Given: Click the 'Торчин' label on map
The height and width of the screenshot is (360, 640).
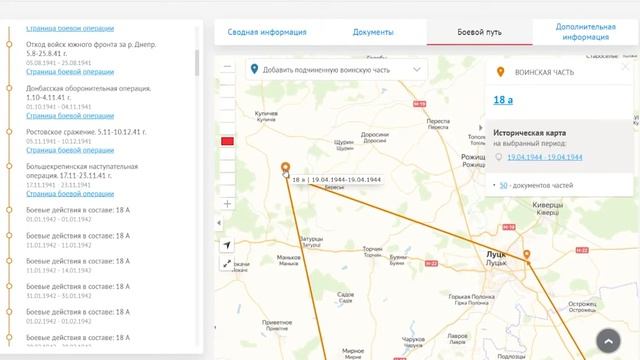Looking at the screenshot, I should click(x=372, y=249).
